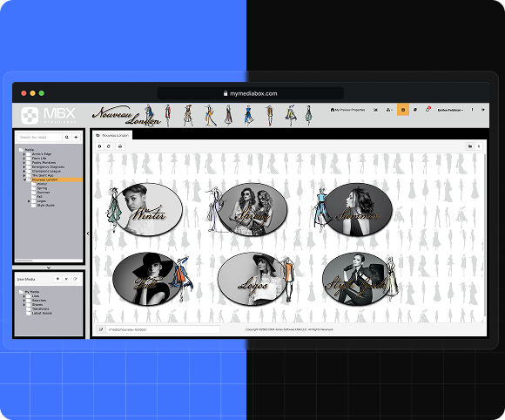The image size is (505, 420).
Task: Click the folder path field at the bottom
Action: click(x=163, y=329)
